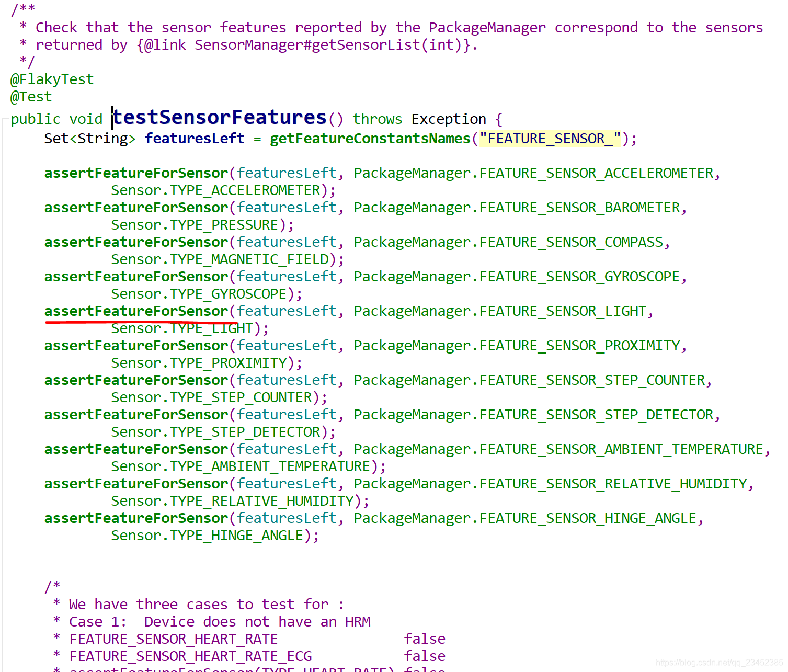Click the @Test annotation
This screenshot has width=788, height=672.
pyautogui.click(x=31, y=97)
